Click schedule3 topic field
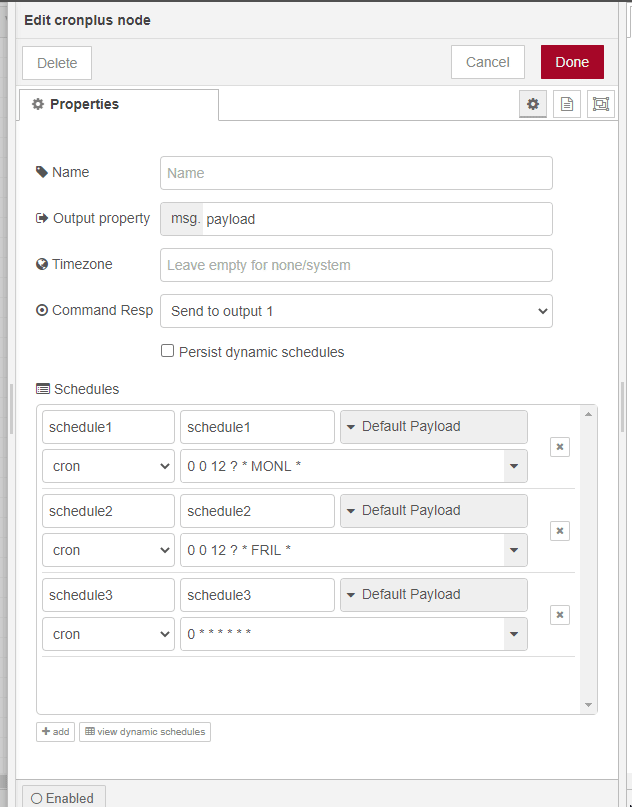632x807 pixels. [x=257, y=594]
